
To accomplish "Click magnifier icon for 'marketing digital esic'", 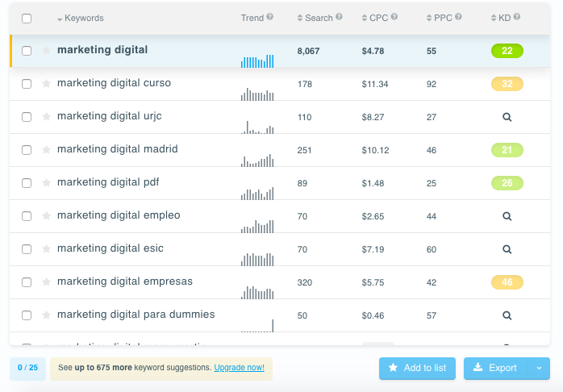I will tap(507, 249).
